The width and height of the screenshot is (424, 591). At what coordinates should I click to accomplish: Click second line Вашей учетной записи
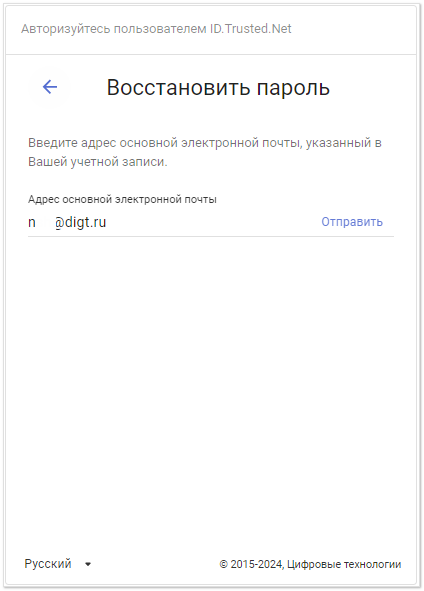click(98, 162)
